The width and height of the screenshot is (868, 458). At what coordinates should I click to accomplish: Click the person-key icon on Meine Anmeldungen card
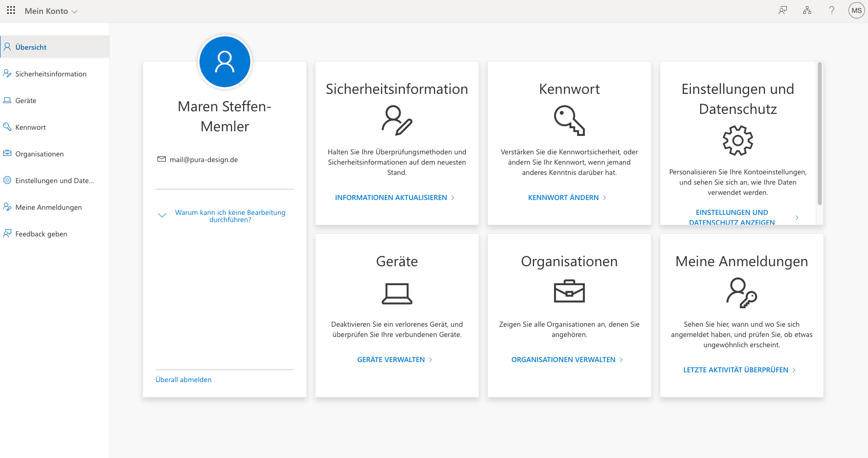(742, 293)
